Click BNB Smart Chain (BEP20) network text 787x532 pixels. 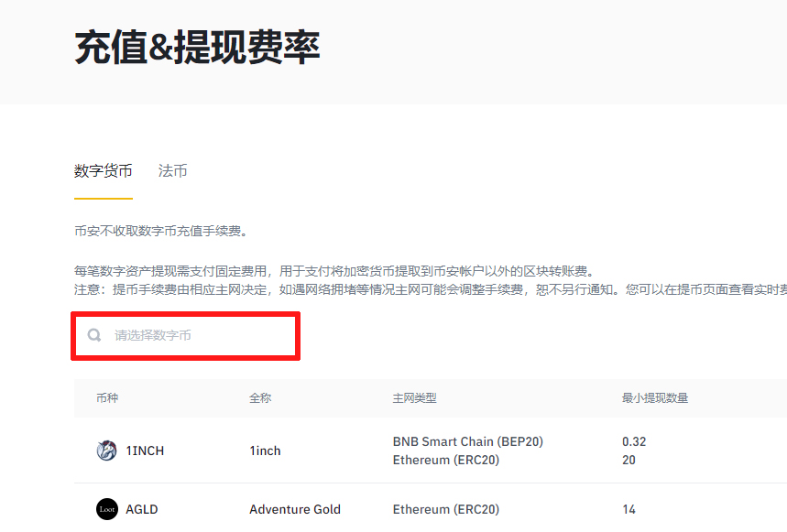468,441
